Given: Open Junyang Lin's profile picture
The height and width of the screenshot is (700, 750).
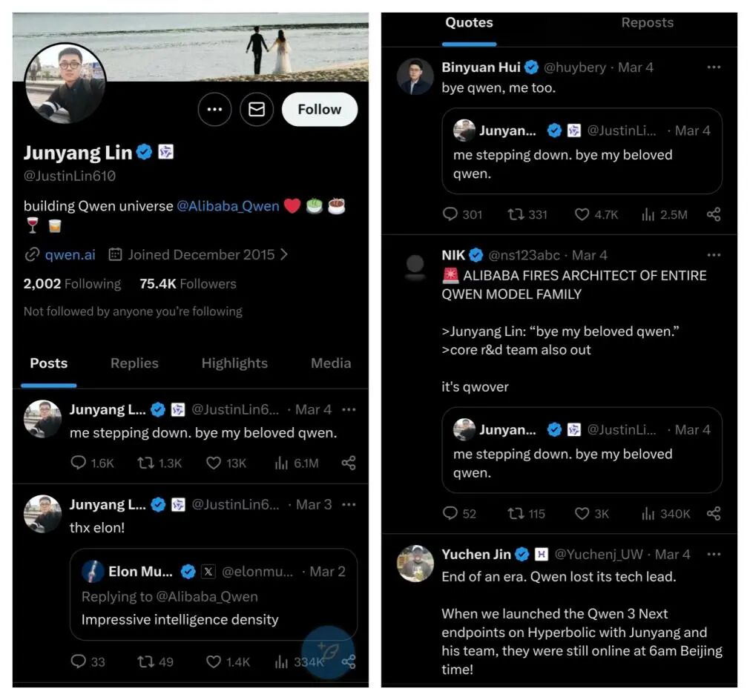Looking at the screenshot, I should point(65,84).
